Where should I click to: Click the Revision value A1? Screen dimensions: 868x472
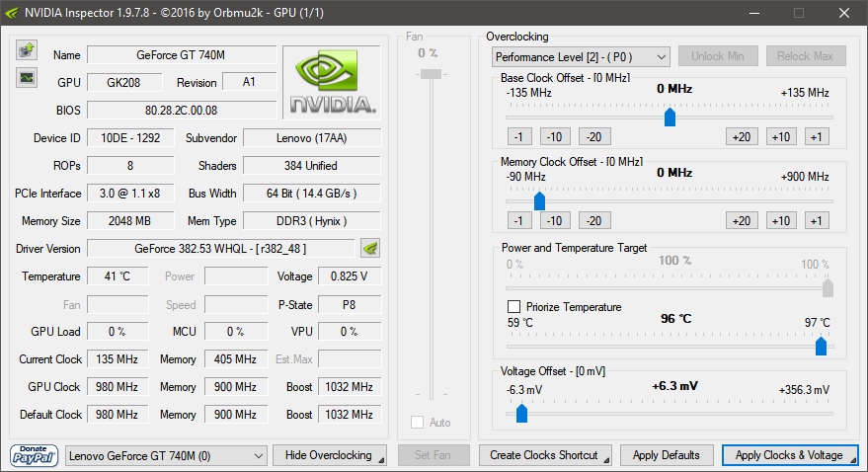(249, 82)
